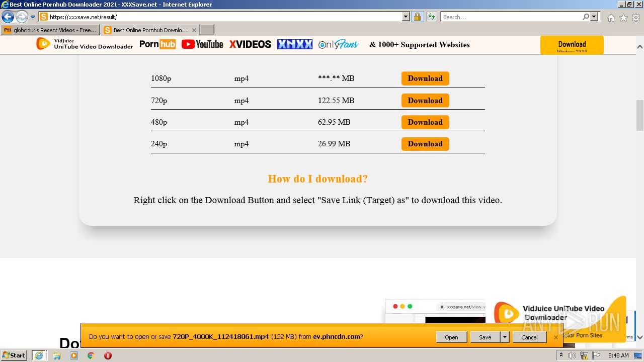Click the OnlyFans logo in banner
Image resolution: width=644 pixels, height=362 pixels.
coord(338,44)
